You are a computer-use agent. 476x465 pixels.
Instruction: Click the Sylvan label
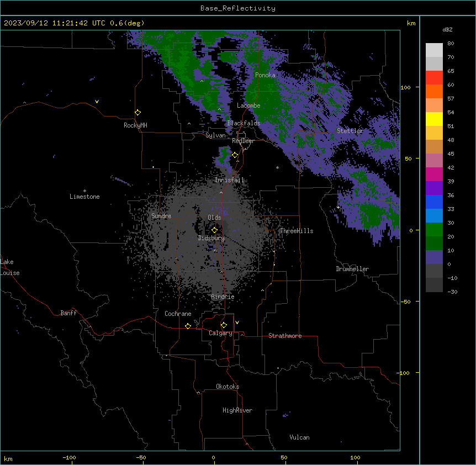pyautogui.click(x=215, y=135)
